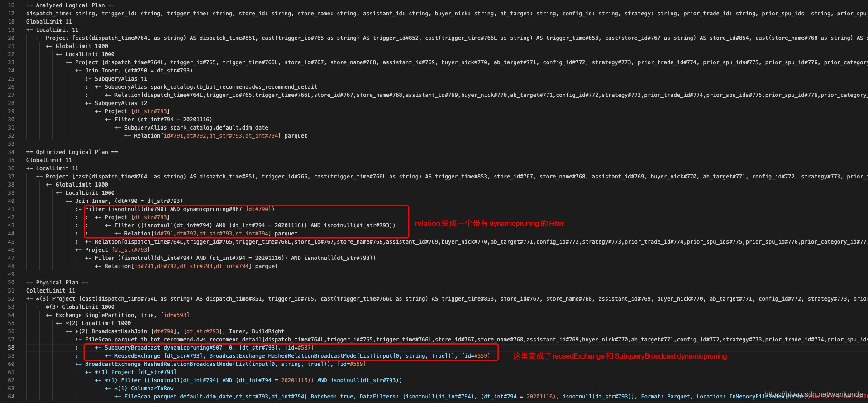Click 'Exchange SinglePartition, true, [id=#593]'
The width and height of the screenshot is (868, 403).
pos(123,315)
